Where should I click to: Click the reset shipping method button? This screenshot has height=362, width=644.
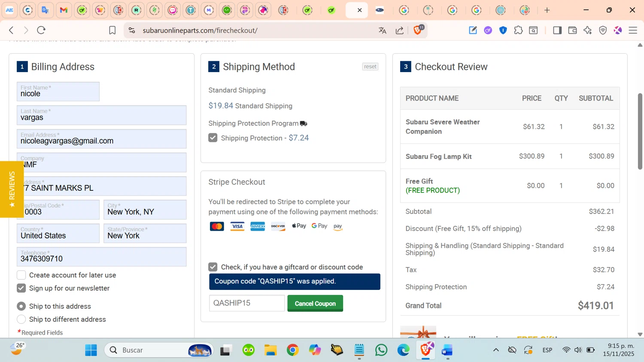(x=370, y=66)
